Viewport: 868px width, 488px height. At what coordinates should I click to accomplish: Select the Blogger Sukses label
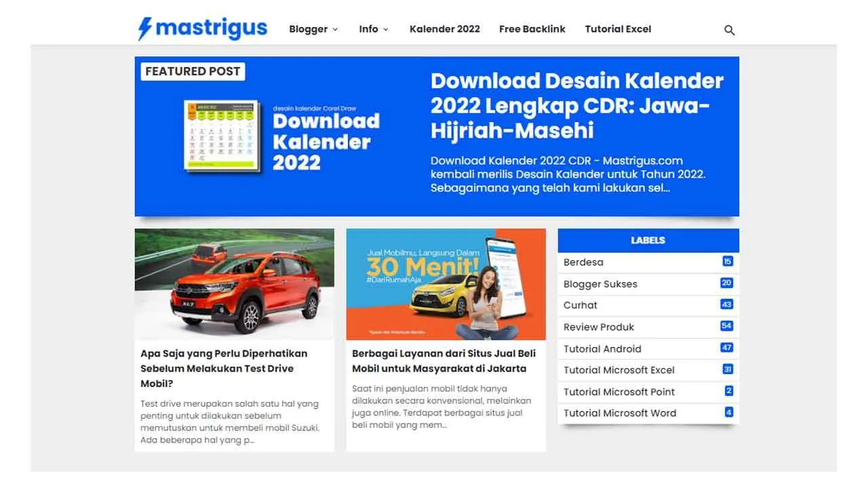(600, 284)
